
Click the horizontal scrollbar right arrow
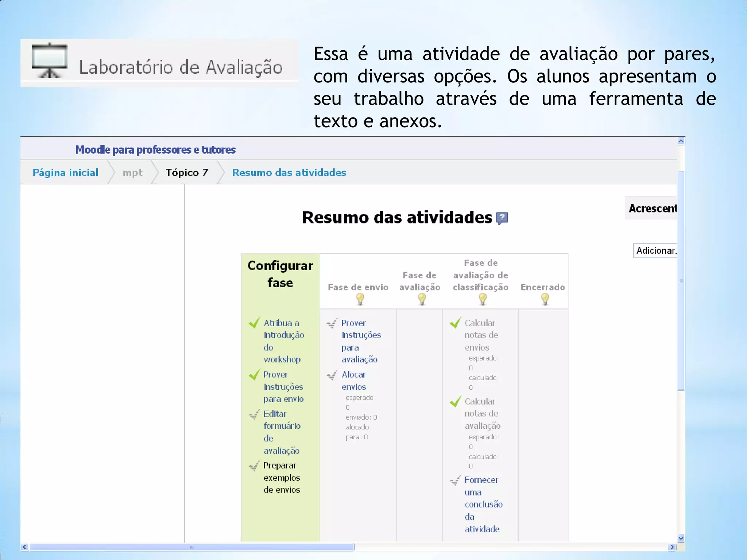click(x=672, y=547)
